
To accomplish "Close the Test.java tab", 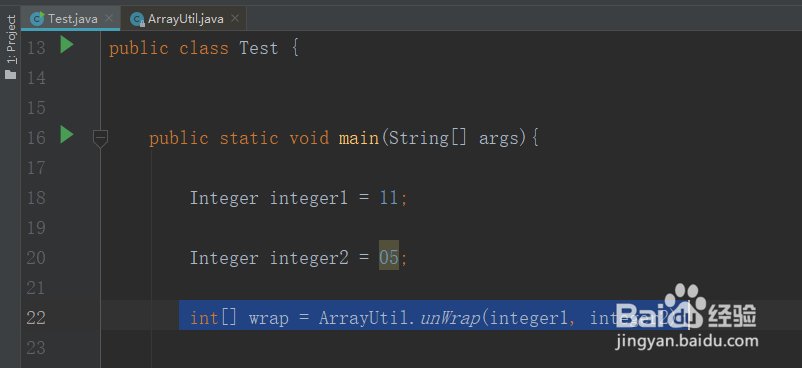I will click(x=108, y=18).
